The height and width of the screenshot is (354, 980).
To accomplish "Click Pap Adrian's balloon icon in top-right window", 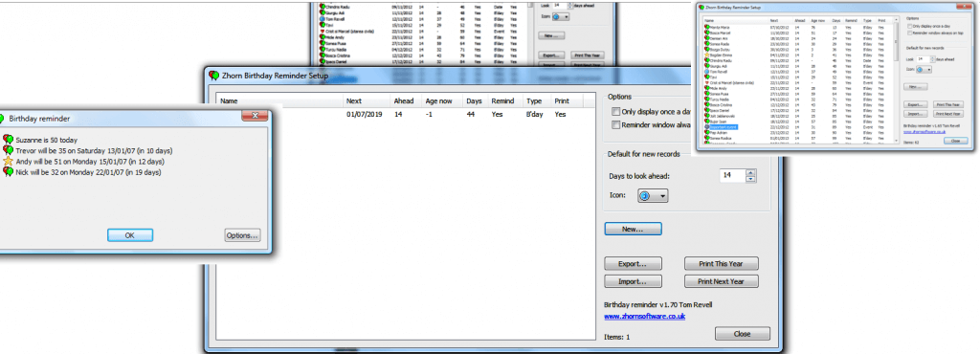I will click(x=707, y=132).
